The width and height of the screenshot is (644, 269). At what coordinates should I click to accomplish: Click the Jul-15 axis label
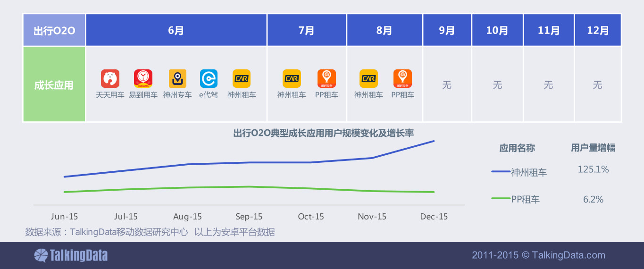(126, 217)
